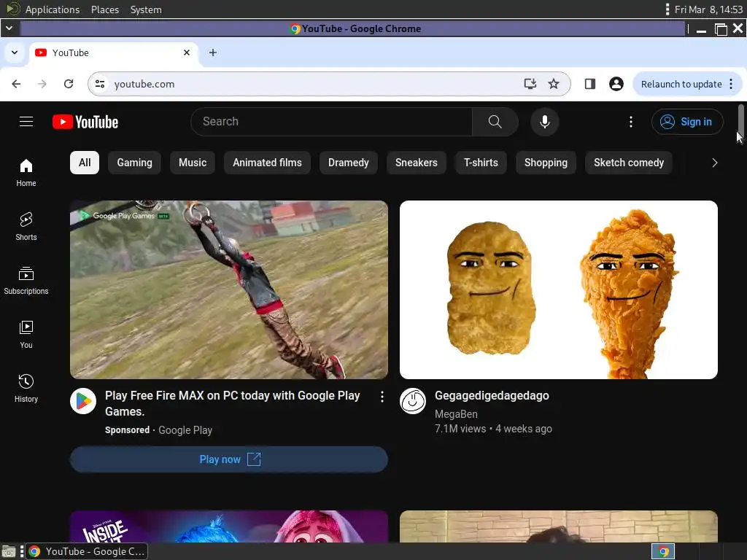Click the YouTube logo

pyautogui.click(x=85, y=122)
